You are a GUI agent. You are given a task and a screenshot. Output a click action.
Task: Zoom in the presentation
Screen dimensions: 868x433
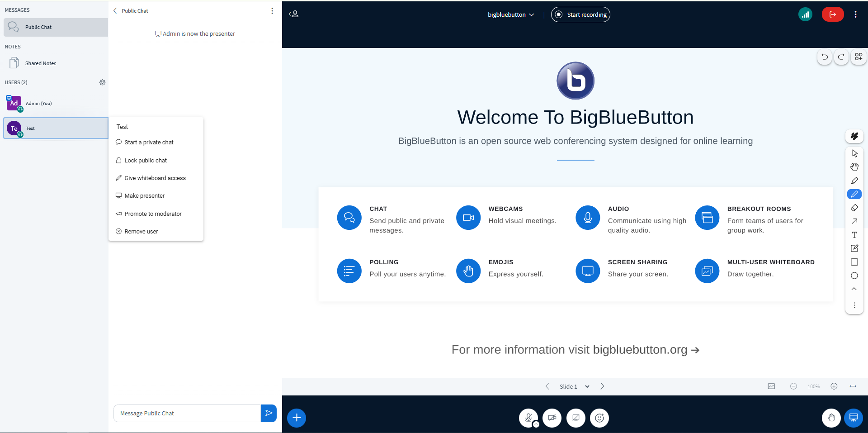point(834,386)
